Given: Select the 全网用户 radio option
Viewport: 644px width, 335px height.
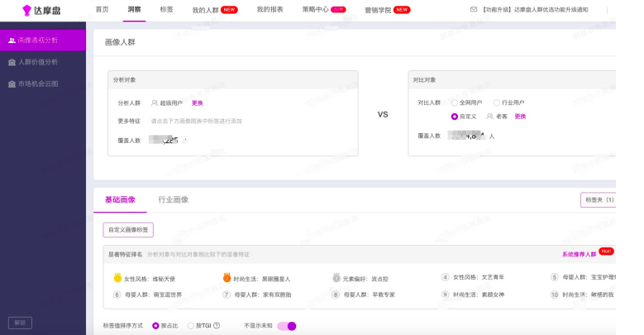Looking at the screenshot, I should tap(455, 103).
